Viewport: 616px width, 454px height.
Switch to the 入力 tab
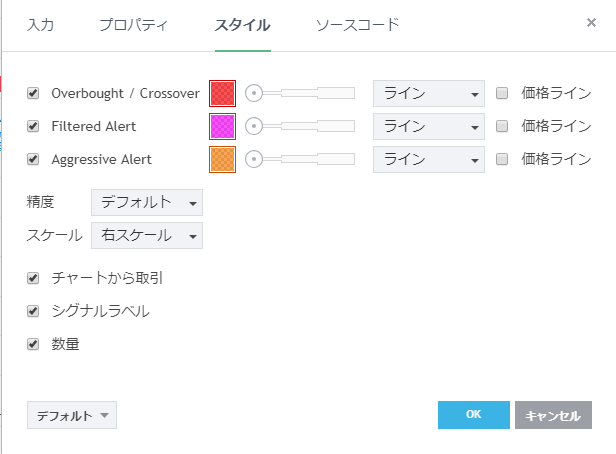click(x=40, y=24)
